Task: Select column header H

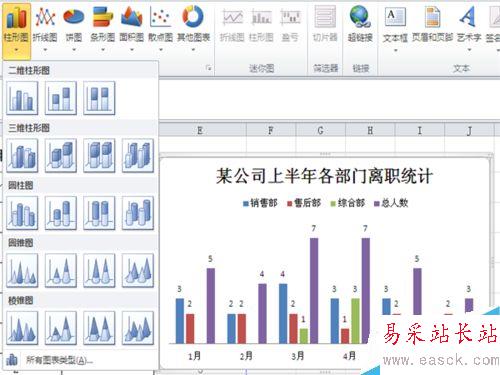Action: point(370,130)
